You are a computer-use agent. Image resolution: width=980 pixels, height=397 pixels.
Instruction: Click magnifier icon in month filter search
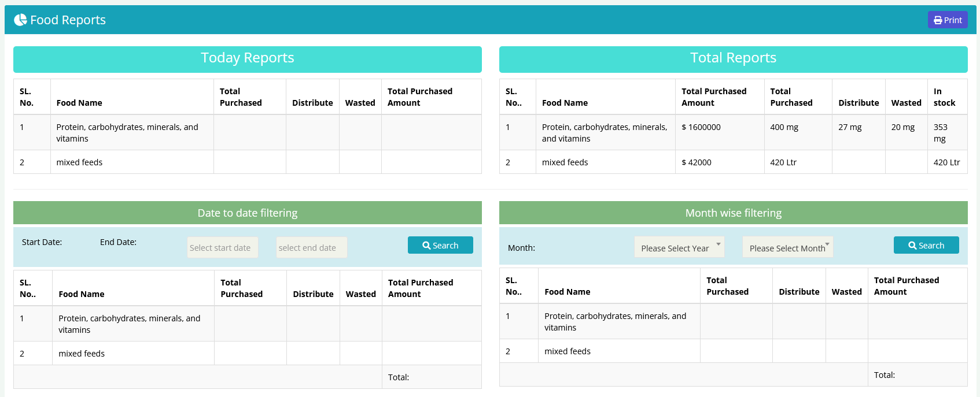tap(912, 246)
